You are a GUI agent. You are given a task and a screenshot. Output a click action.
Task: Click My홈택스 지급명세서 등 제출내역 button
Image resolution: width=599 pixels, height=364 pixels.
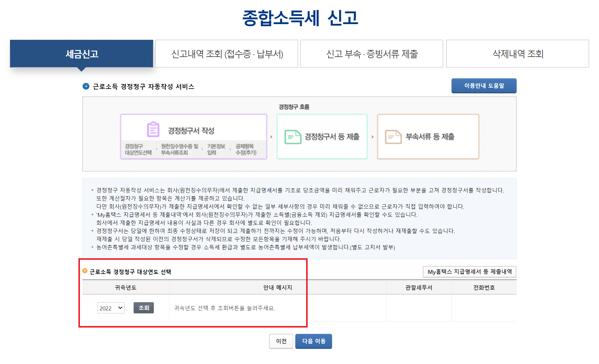[x=469, y=272]
